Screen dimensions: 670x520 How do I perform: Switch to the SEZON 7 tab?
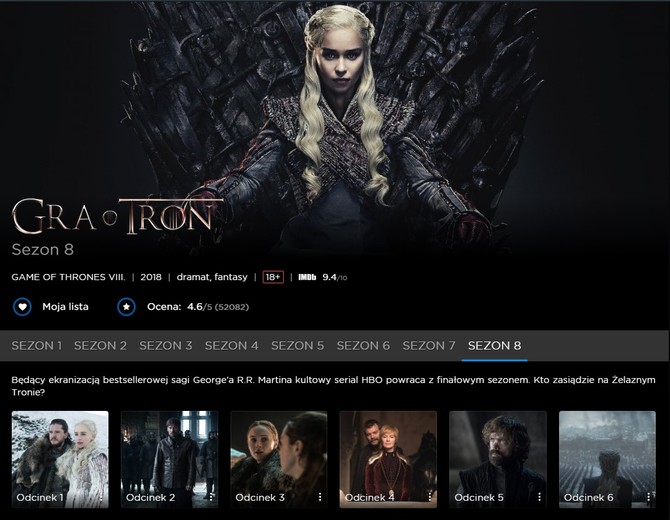(x=429, y=346)
